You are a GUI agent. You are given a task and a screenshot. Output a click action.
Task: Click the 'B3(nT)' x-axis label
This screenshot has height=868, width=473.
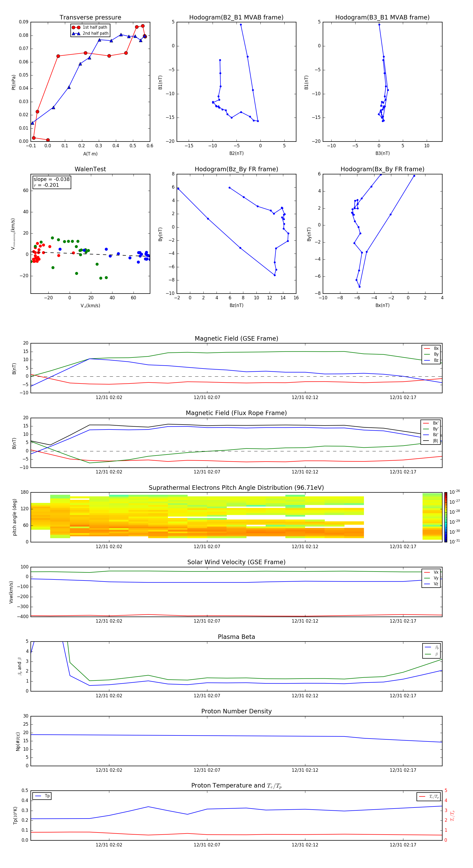pyautogui.click(x=382, y=153)
